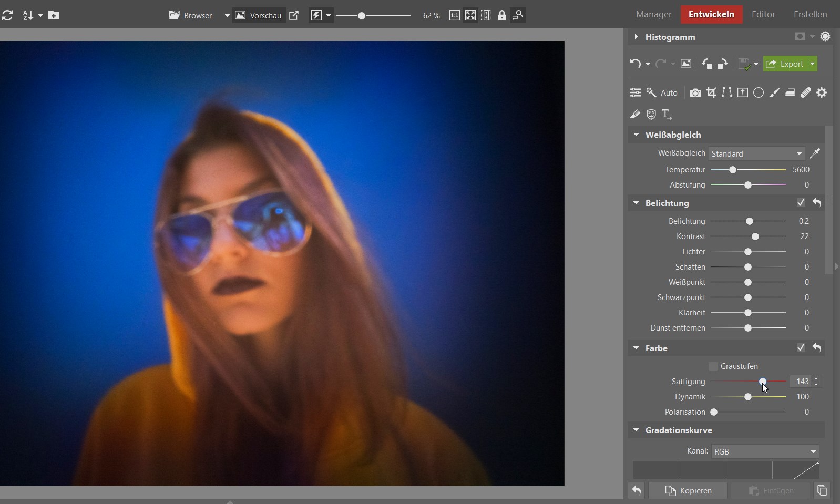This screenshot has width=840, height=504.
Task: Select the text placement tool
Action: point(667,114)
